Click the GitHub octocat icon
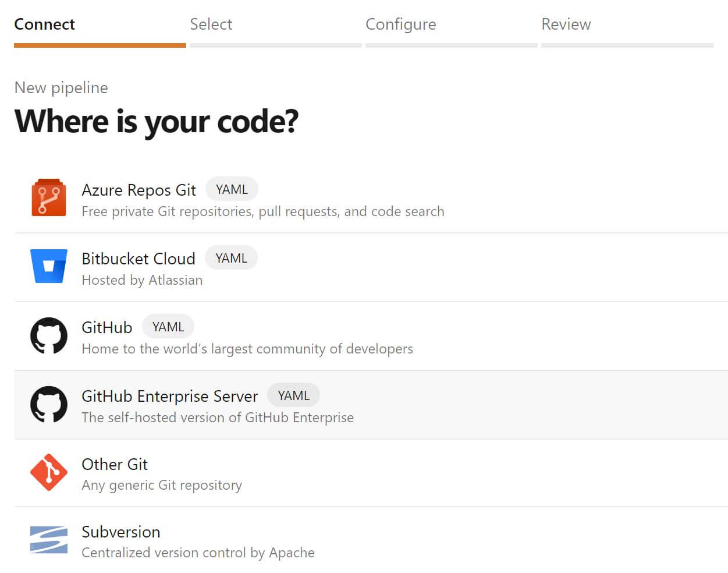 [x=49, y=335]
